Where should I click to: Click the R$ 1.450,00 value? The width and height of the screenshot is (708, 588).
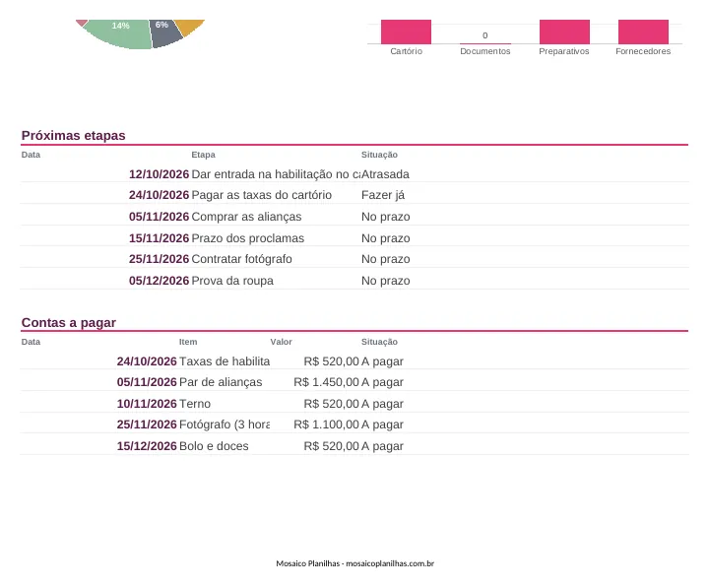[326, 382]
